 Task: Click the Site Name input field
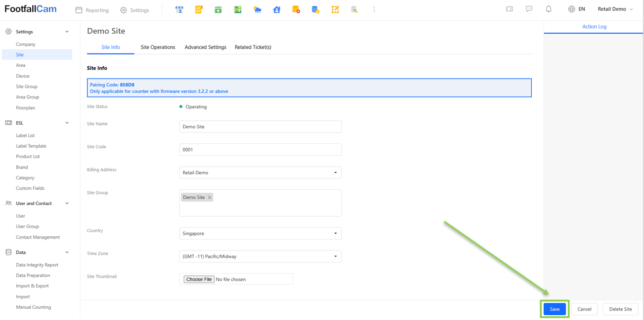coord(260,127)
